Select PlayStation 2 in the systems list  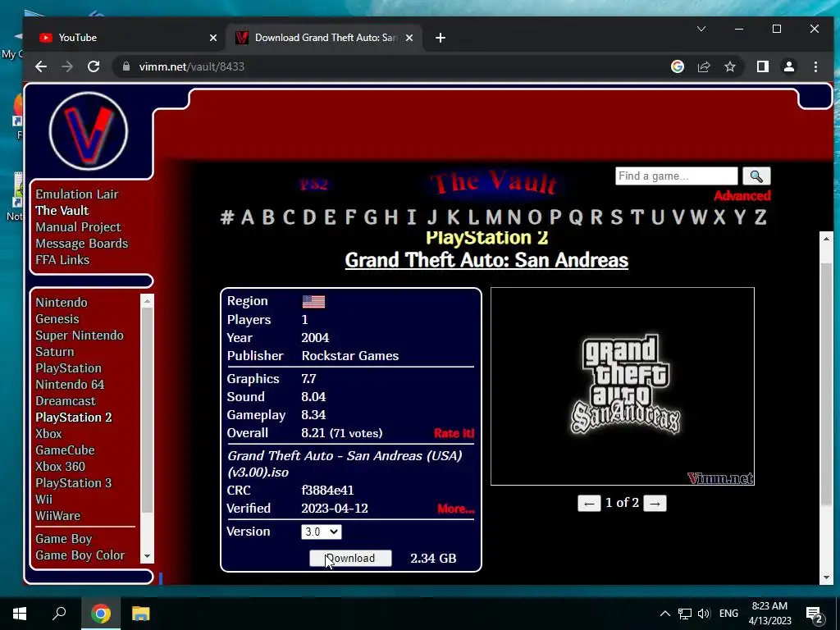73,418
